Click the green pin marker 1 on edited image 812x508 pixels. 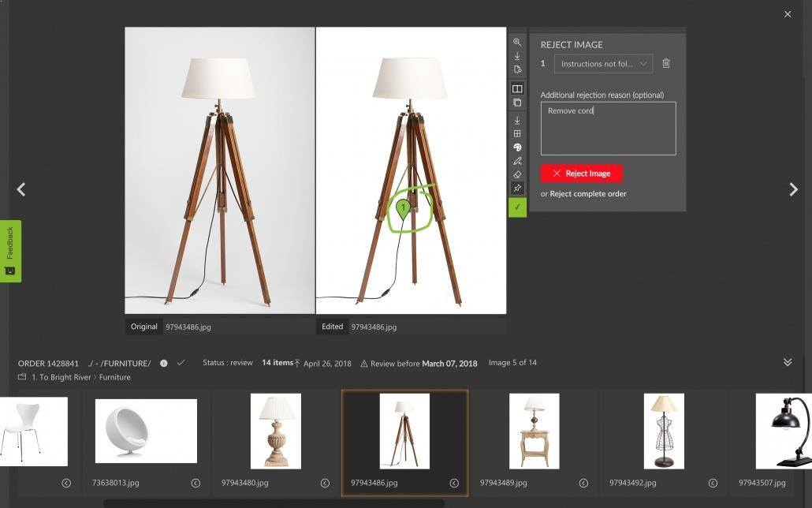click(x=403, y=209)
